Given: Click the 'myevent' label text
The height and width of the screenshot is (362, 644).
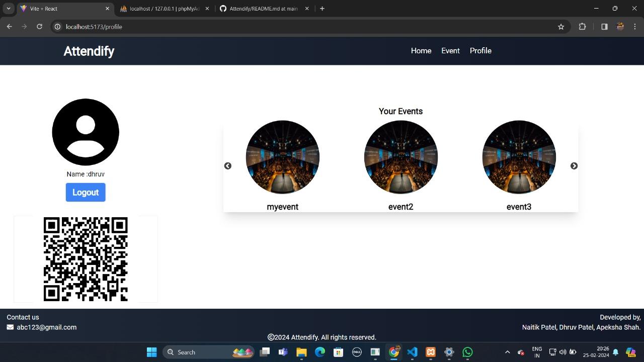Looking at the screenshot, I should tap(283, 207).
